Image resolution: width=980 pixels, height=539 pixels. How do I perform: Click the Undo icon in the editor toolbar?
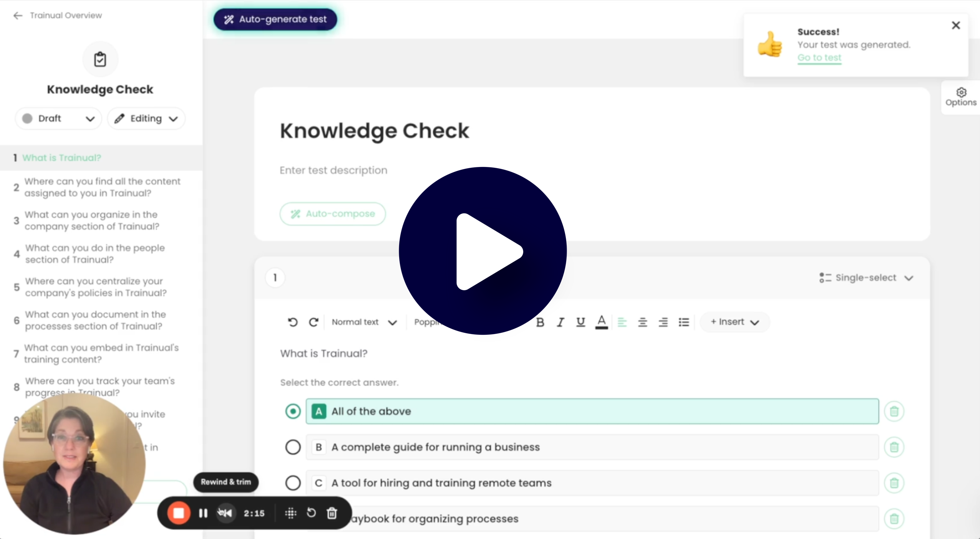(292, 322)
